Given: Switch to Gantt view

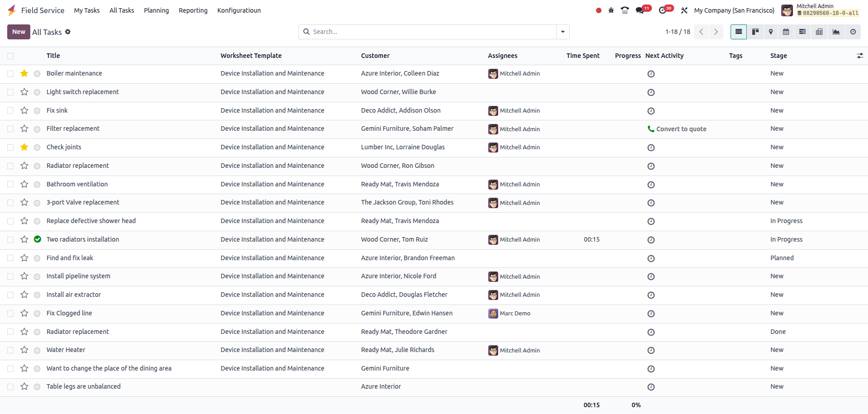Looking at the screenshot, I should coord(802,32).
